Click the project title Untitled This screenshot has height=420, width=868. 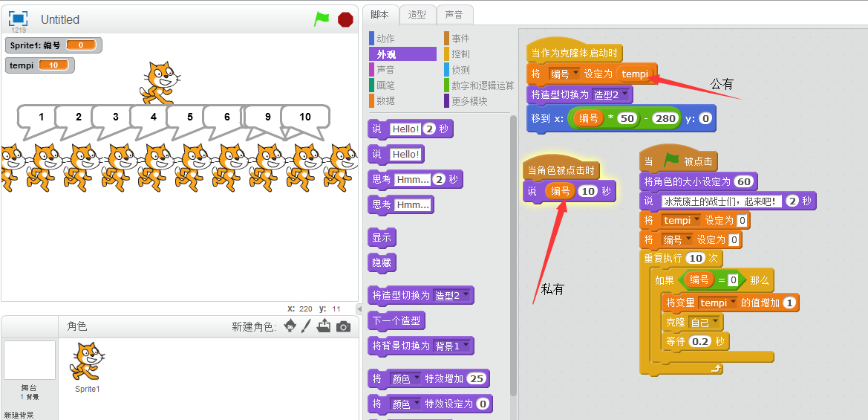tap(60, 19)
